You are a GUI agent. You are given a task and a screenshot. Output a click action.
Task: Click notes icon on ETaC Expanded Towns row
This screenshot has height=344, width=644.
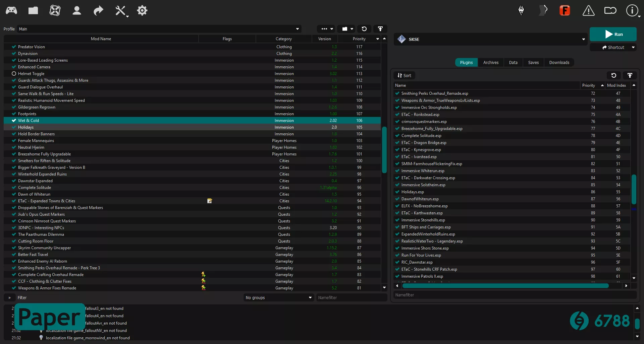(x=210, y=201)
